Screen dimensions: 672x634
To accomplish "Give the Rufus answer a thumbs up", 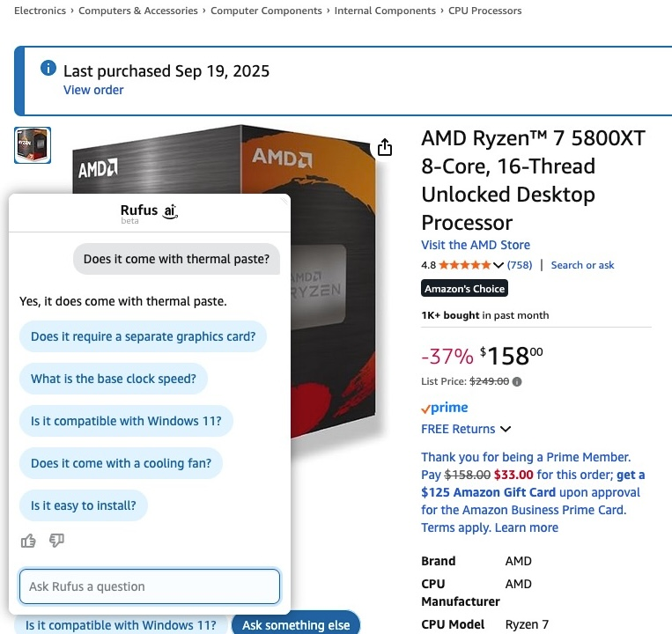I will click(28, 541).
